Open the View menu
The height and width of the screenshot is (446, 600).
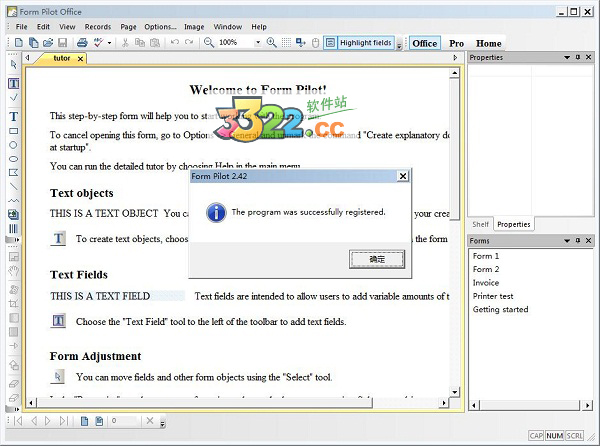click(x=67, y=27)
